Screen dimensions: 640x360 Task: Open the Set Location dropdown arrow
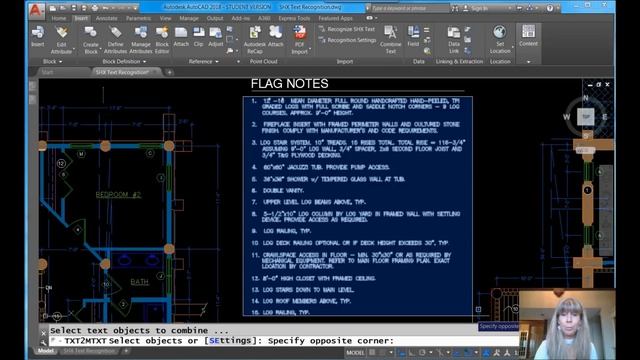point(513,47)
